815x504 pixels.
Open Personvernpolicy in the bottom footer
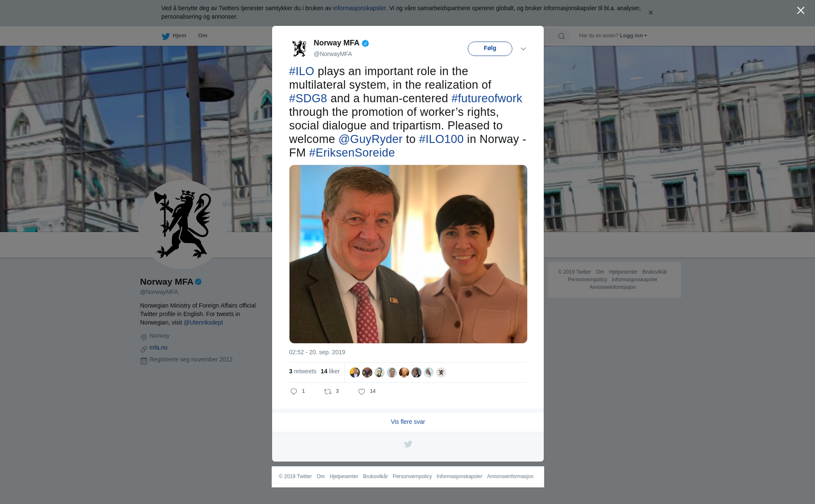click(412, 476)
